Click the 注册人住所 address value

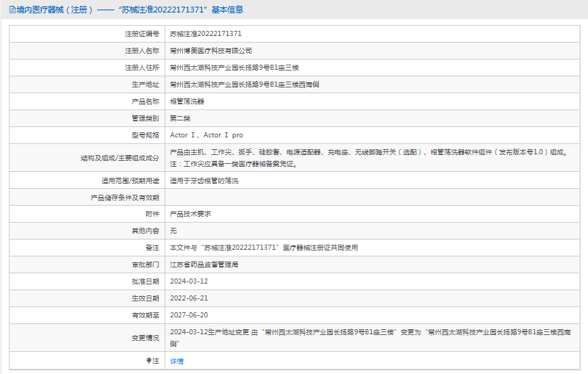point(234,68)
